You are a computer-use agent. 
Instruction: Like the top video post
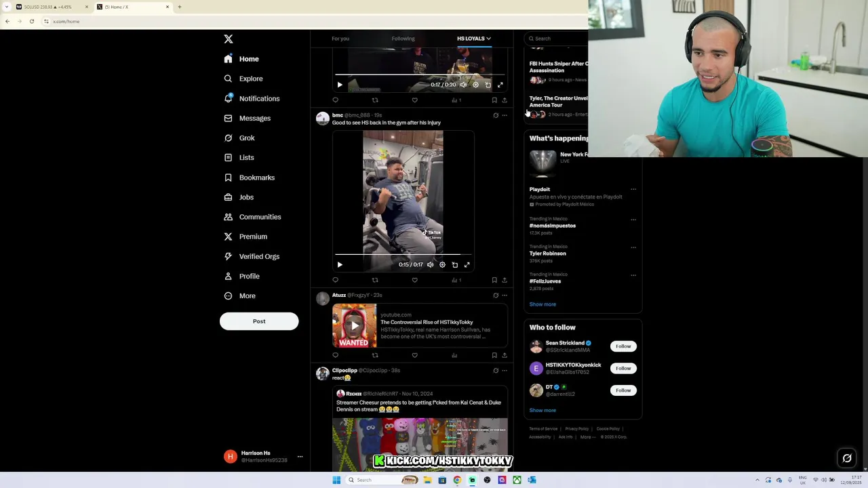pos(415,100)
